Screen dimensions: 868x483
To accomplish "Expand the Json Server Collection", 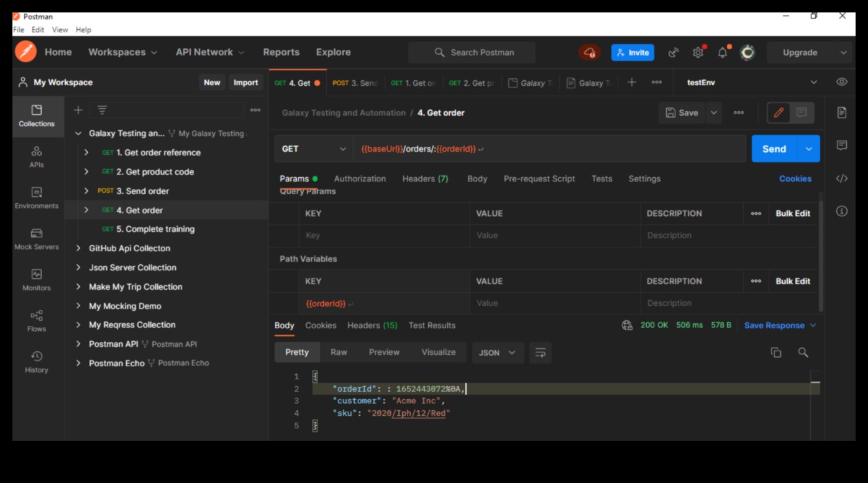I will click(x=78, y=267).
